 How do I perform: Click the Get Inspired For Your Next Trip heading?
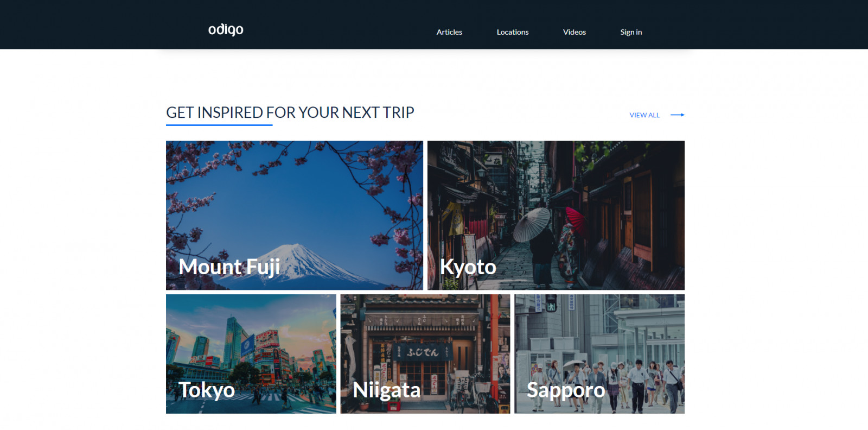pos(290,112)
